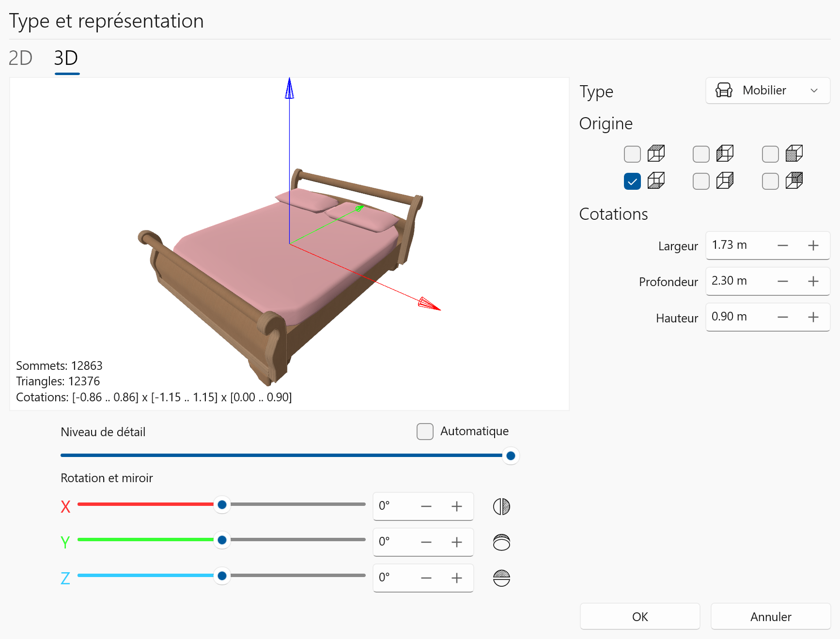Click the Niveau de détail slider handle
This screenshot has height=639, width=840.
pyautogui.click(x=510, y=456)
